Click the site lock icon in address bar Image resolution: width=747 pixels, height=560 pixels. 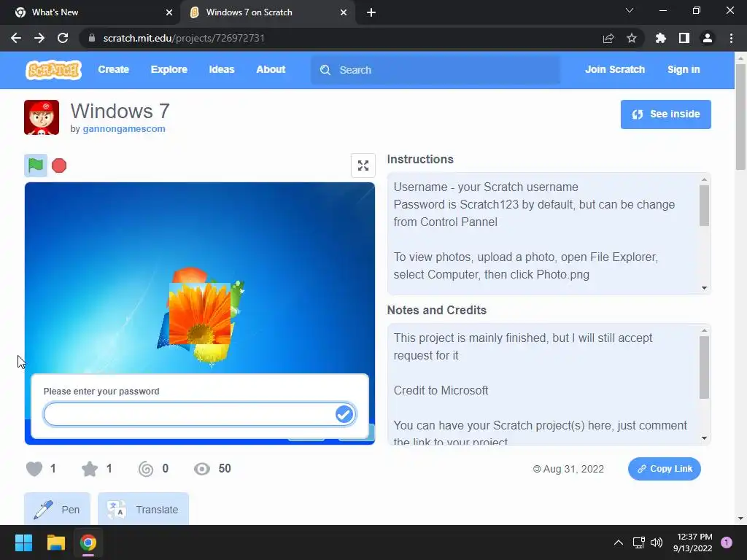[x=92, y=38]
